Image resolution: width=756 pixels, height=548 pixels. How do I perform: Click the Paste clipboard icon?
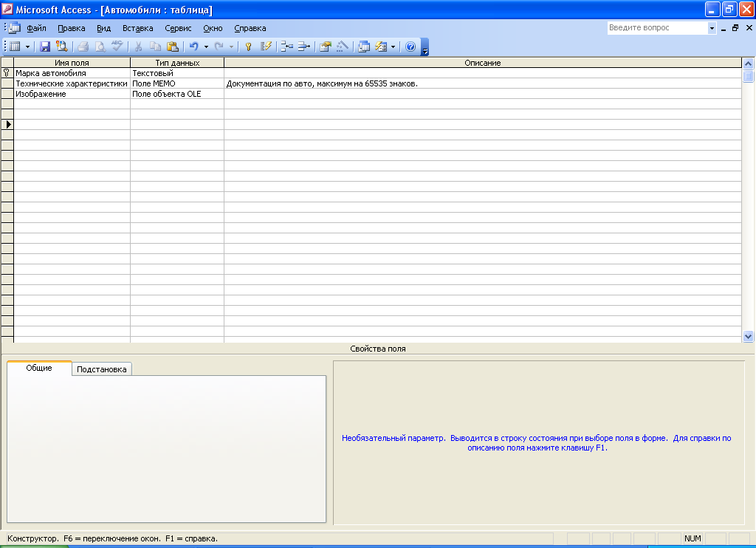172,47
